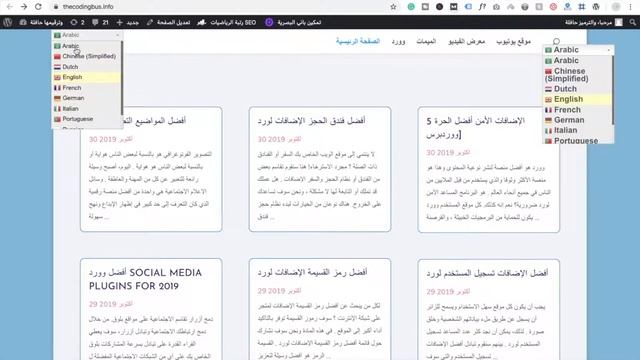Select Arabic in the right large language list
The image size is (640, 360).
pos(578,60)
